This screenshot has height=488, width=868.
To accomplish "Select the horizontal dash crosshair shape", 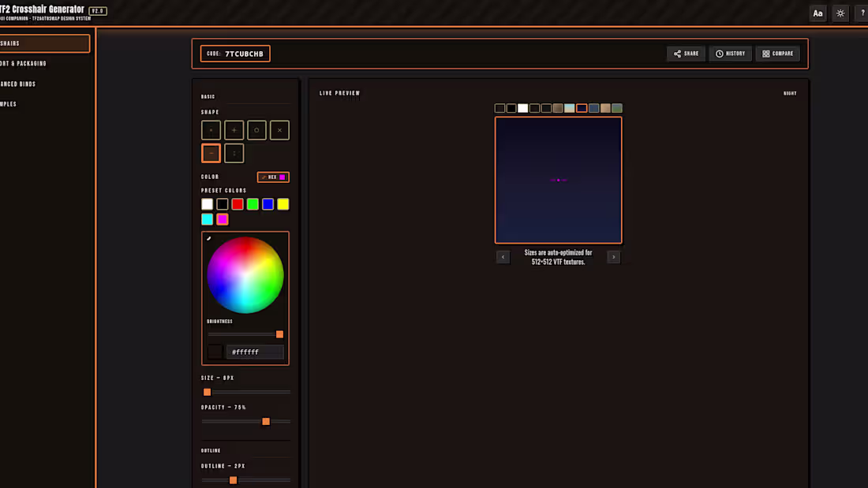I will click(211, 153).
